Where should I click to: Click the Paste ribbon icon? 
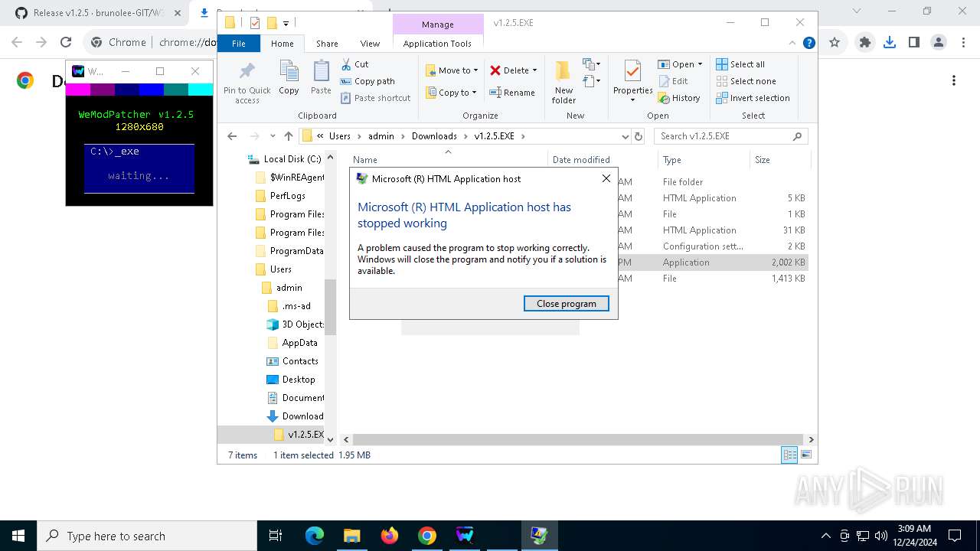tap(321, 72)
